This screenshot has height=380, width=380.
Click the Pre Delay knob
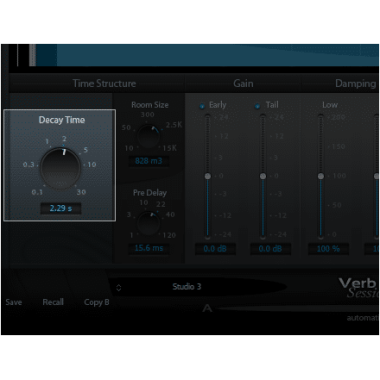coord(149,223)
